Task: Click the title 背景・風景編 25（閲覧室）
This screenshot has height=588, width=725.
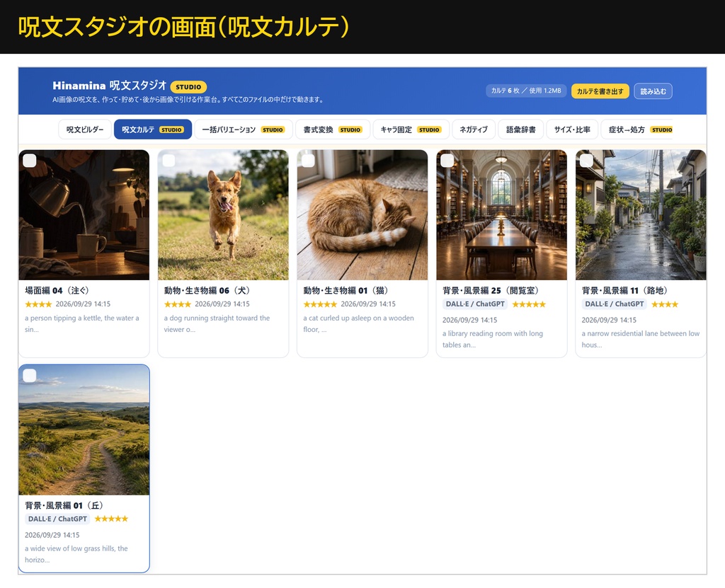Action: pyautogui.click(x=491, y=290)
